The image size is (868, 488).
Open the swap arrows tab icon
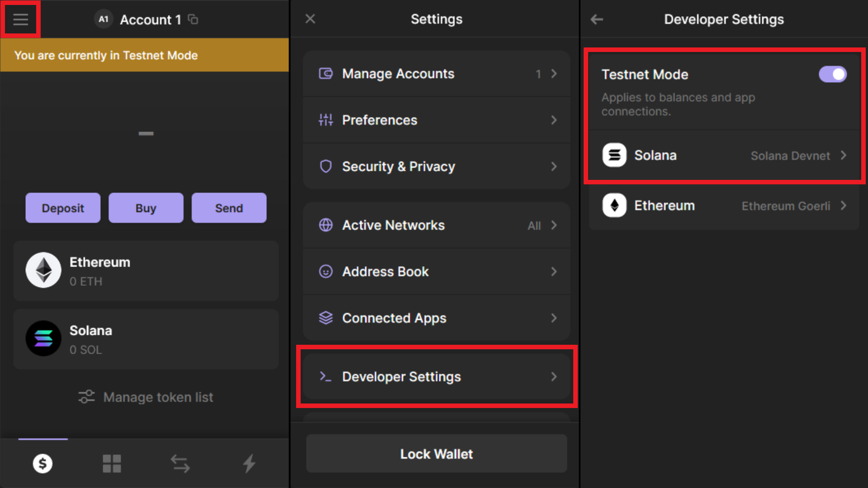point(180,464)
